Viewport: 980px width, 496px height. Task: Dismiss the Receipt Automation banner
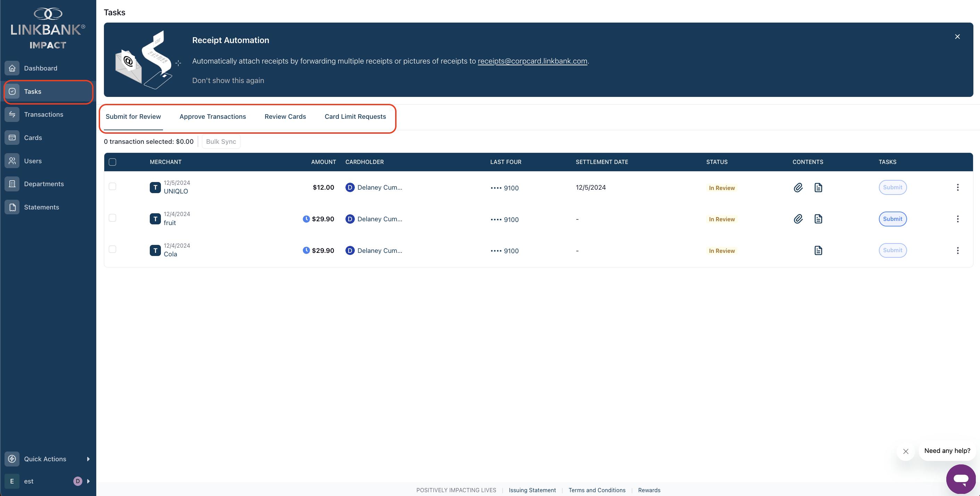[x=957, y=36]
